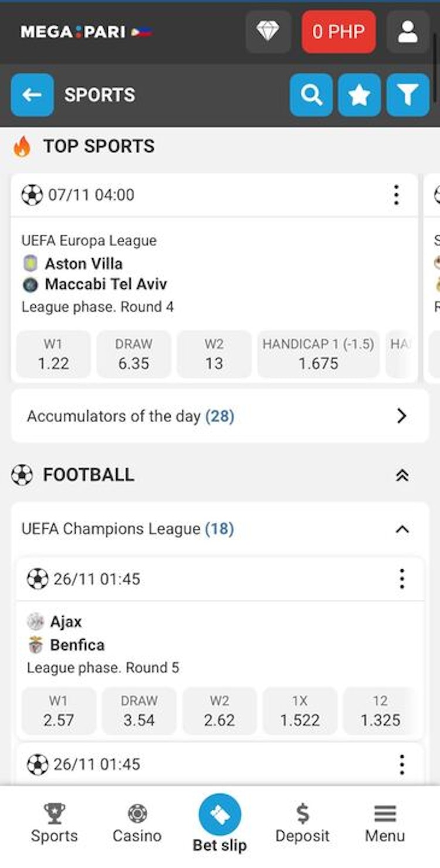Open Aston Villa match options menu
This screenshot has height=868, width=440.
click(x=397, y=195)
